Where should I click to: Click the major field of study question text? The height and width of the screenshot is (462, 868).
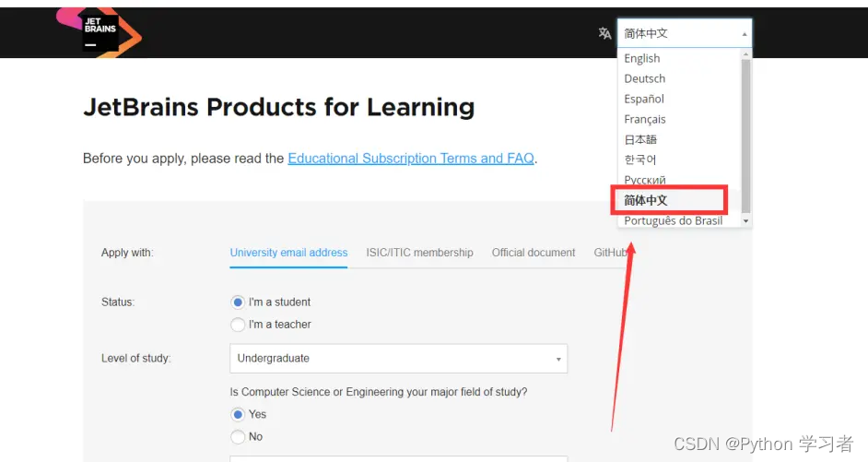coord(379,392)
